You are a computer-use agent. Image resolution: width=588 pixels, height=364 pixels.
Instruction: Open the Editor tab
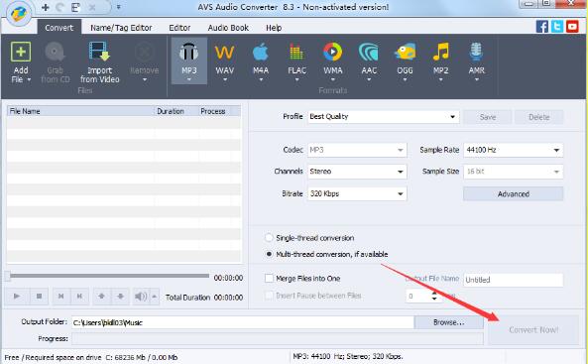click(179, 28)
